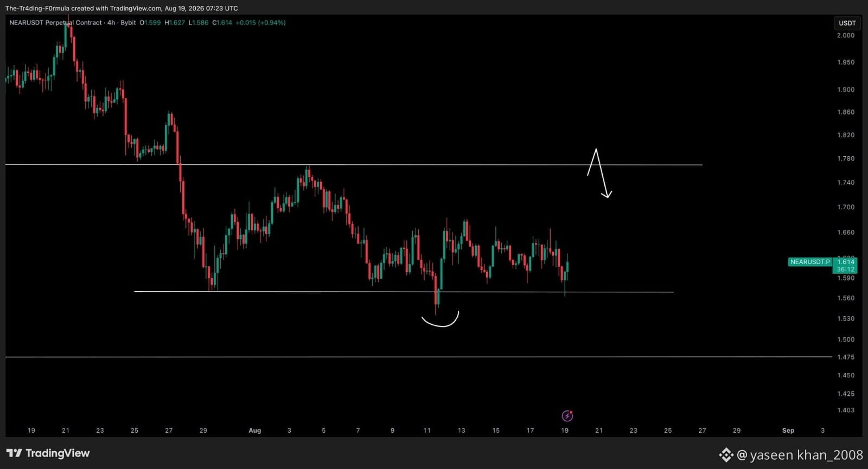868x469 pixels.
Task: Click the low value L1.586
Action: (199, 23)
